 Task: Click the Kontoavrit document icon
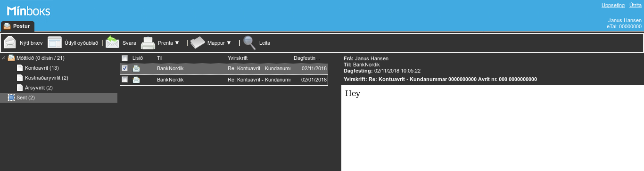coord(20,68)
